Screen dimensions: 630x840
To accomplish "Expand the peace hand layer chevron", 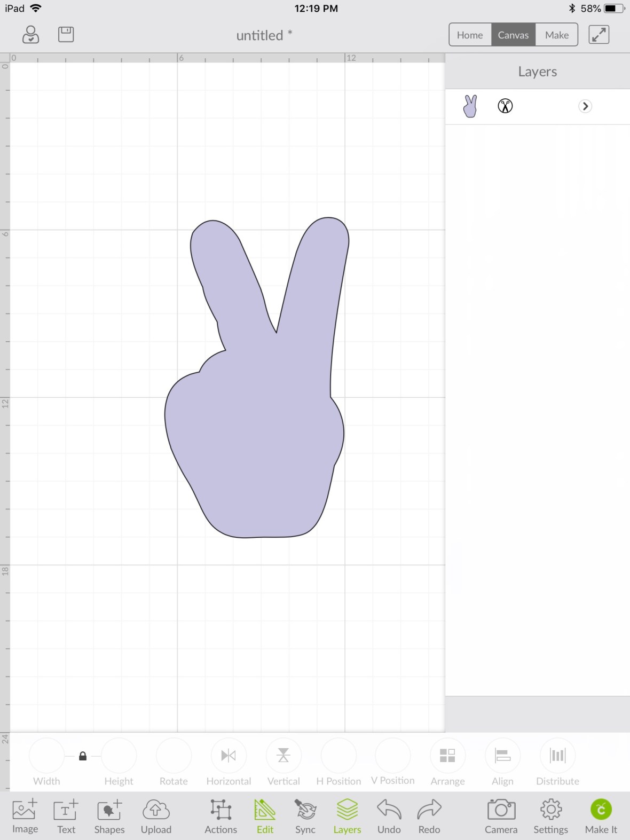I will pyautogui.click(x=585, y=106).
